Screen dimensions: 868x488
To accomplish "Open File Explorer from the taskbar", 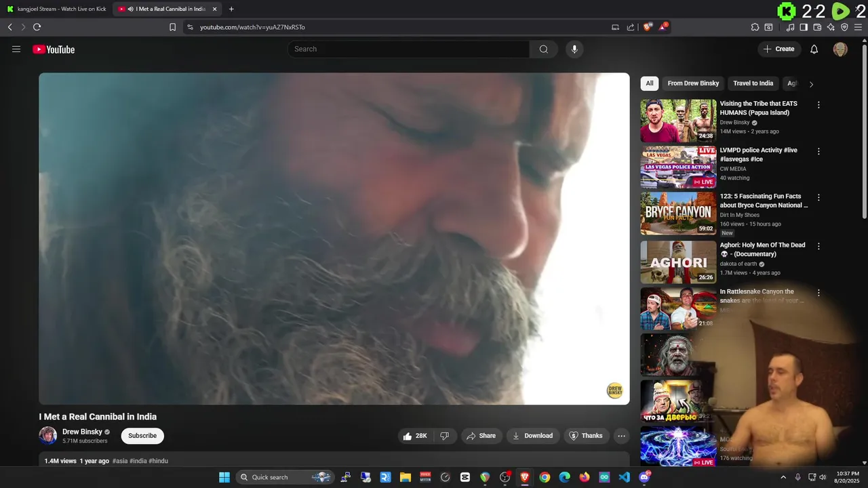I will pos(406,477).
